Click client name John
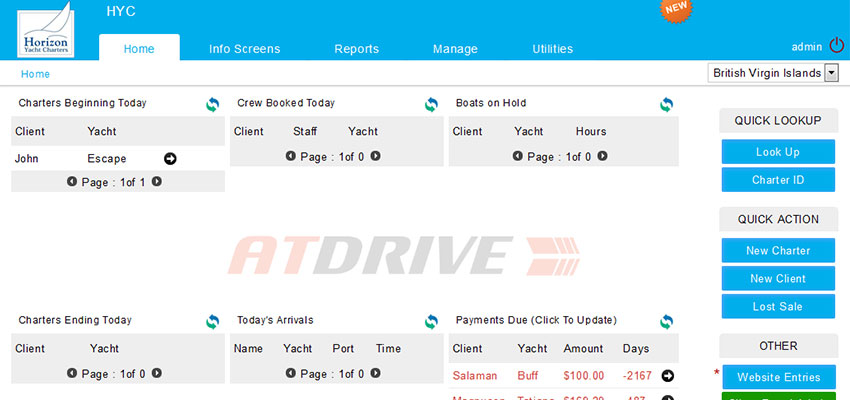850x400 pixels. tap(27, 159)
